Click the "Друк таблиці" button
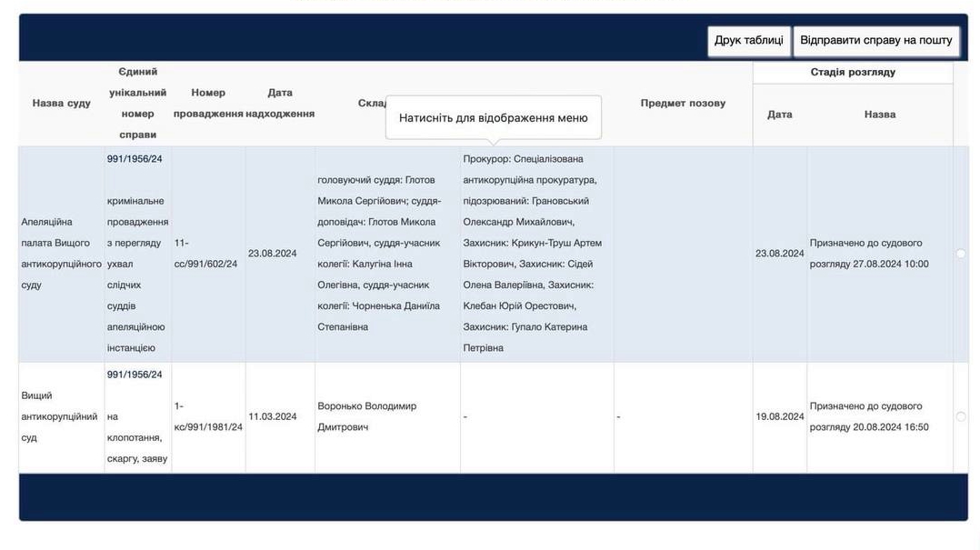The height and width of the screenshot is (550, 980). tap(748, 40)
